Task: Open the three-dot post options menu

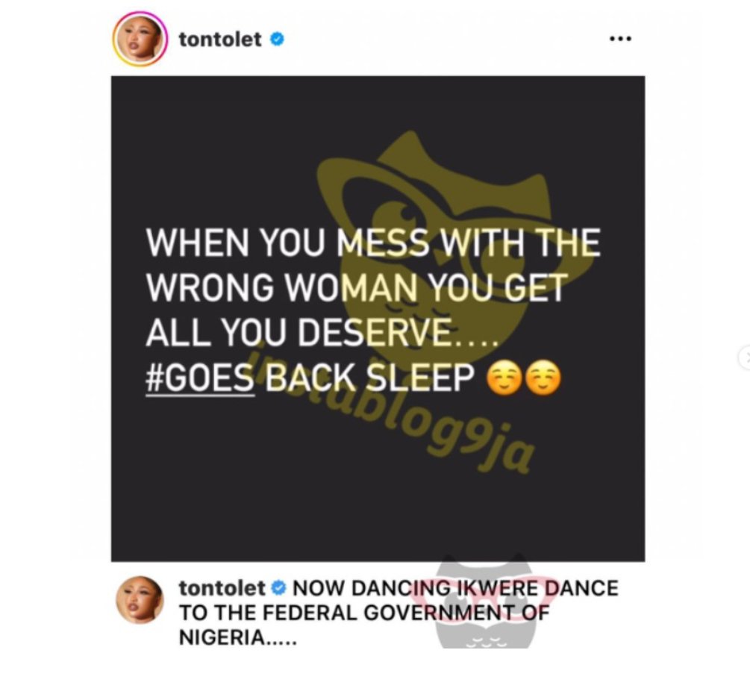Action: (620, 38)
